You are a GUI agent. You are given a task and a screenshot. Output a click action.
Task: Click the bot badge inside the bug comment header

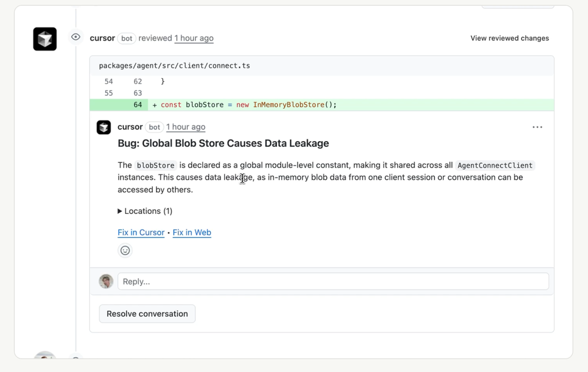coord(154,127)
